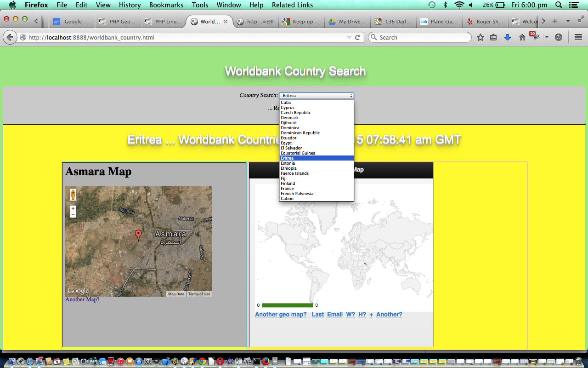Image resolution: width=588 pixels, height=368 pixels.
Task: Select the Street View Pegman on the Asmara map
Action: click(x=73, y=194)
